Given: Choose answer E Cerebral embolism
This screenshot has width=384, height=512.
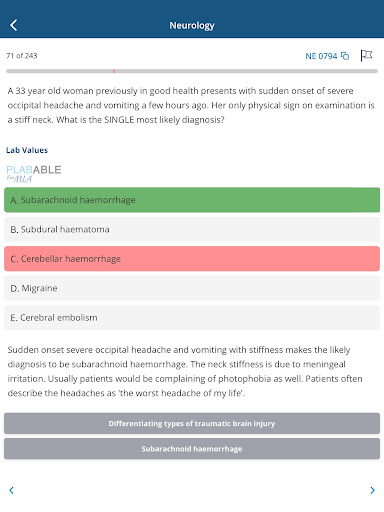Looking at the screenshot, I should click(192, 317).
